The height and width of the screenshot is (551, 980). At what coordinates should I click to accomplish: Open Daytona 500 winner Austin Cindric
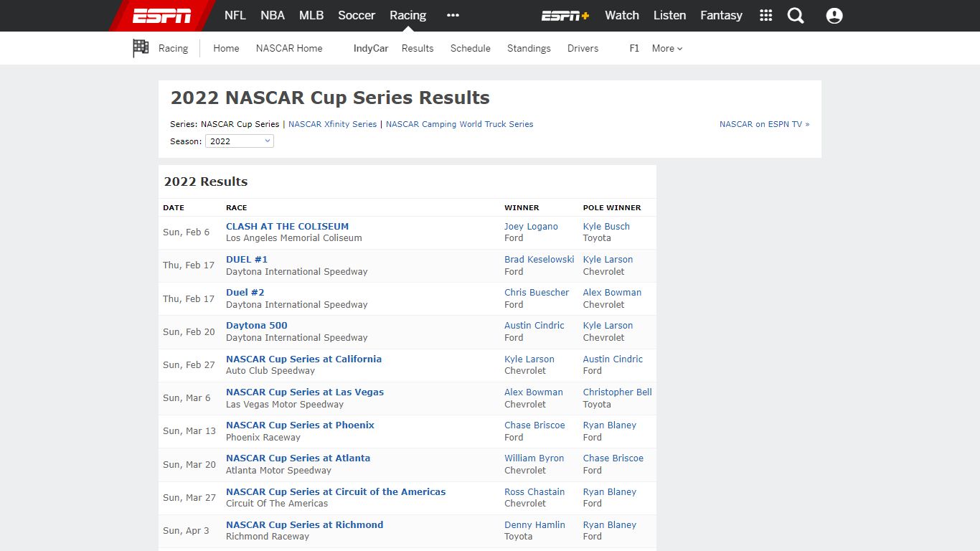point(534,325)
